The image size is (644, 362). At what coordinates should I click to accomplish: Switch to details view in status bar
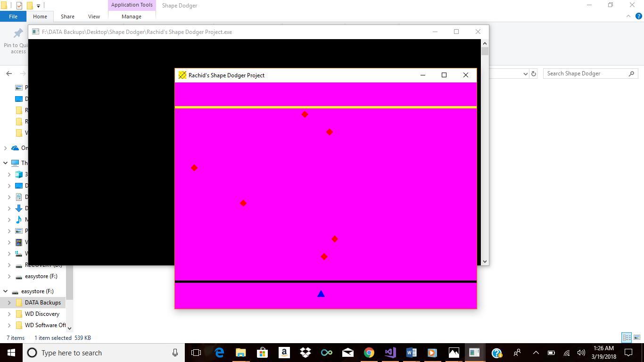pos(627,337)
